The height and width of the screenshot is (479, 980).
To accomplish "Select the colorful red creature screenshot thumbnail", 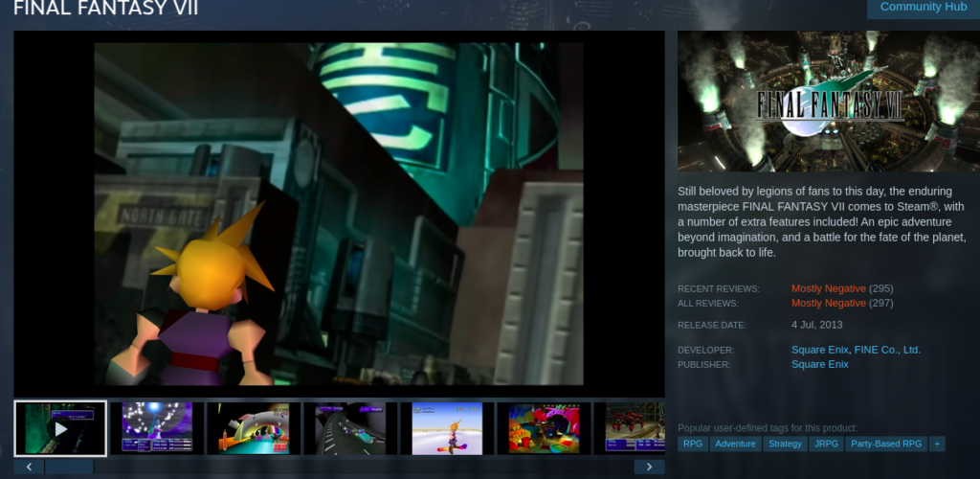I will (544, 428).
